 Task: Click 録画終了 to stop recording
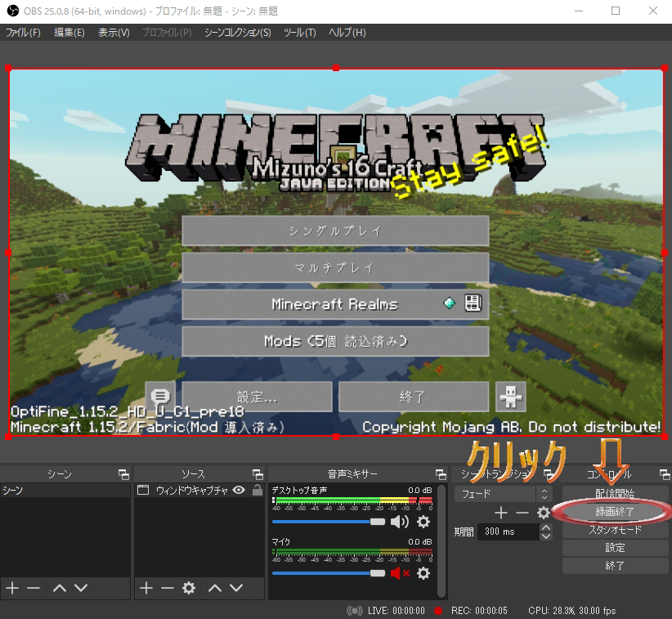point(615,511)
